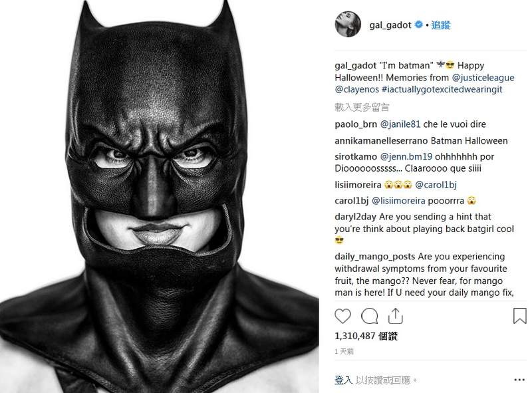532x393 pixels.
Task: Open the @janile81 mention
Action: pos(402,124)
